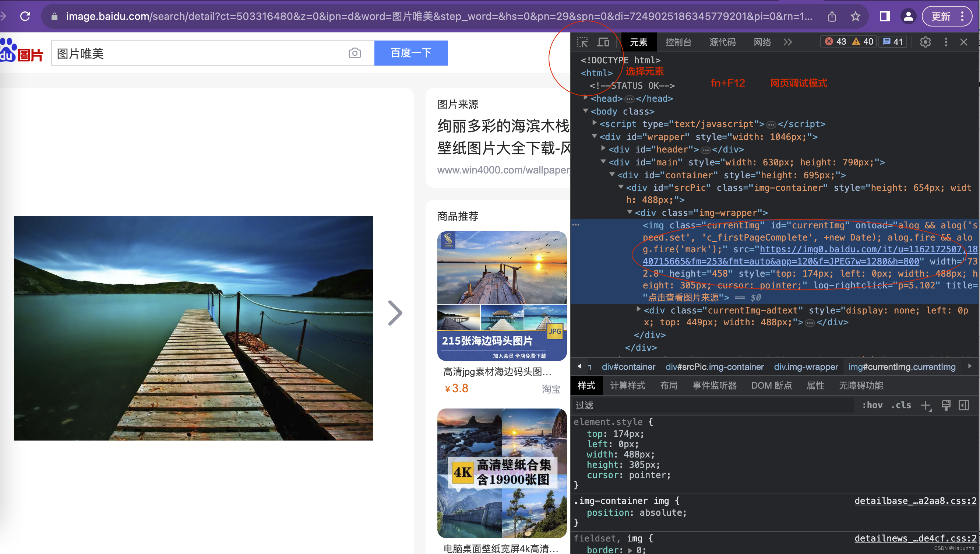Collapse the body class node
The image size is (980, 554).
(x=585, y=111)
